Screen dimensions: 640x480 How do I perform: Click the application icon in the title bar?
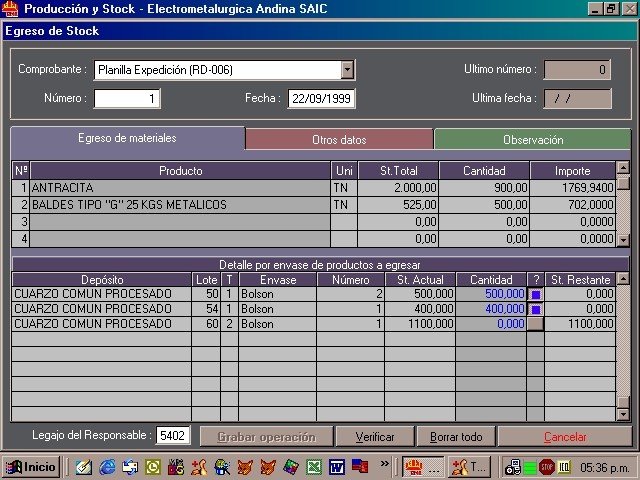pyautogui.click(x=10, y=9)
